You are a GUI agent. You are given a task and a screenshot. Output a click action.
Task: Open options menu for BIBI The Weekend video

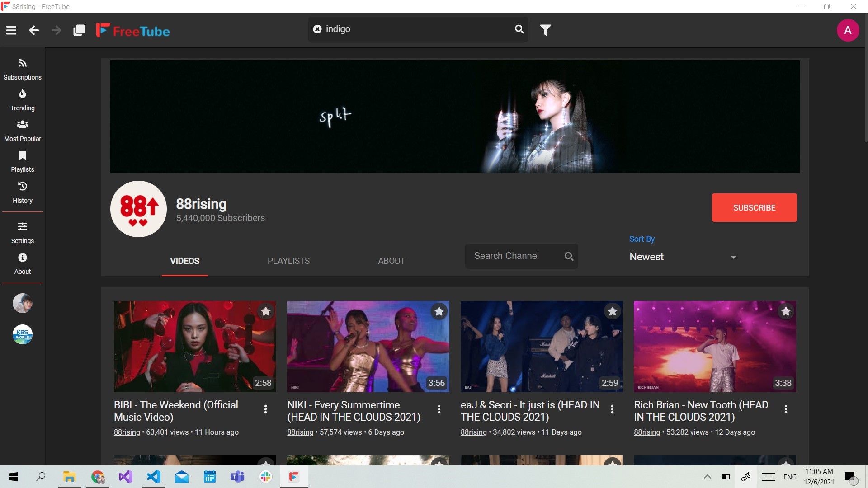(x=265, y=409)
